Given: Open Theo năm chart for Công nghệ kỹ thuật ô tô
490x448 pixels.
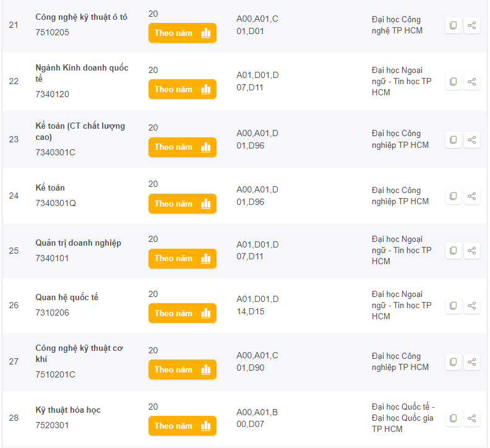Looking at the screenshot, I should coord(183,33).
